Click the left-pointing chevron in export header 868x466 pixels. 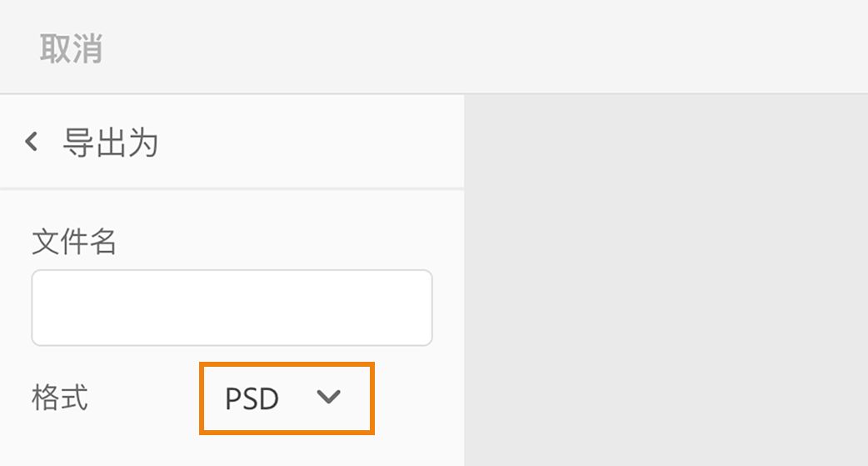pyautogui.click(x=32, y=142)
